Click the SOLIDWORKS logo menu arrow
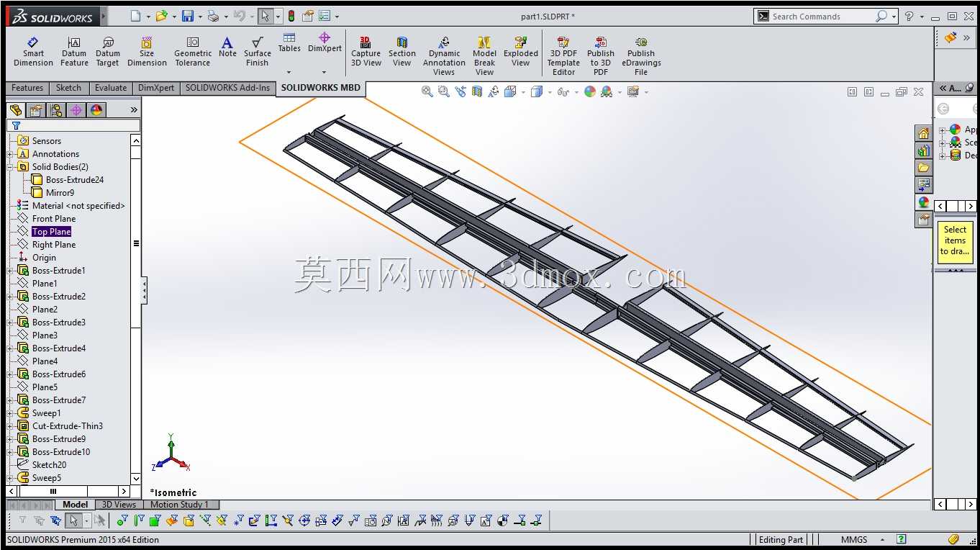The image size is (980, 550). point(104,16)
